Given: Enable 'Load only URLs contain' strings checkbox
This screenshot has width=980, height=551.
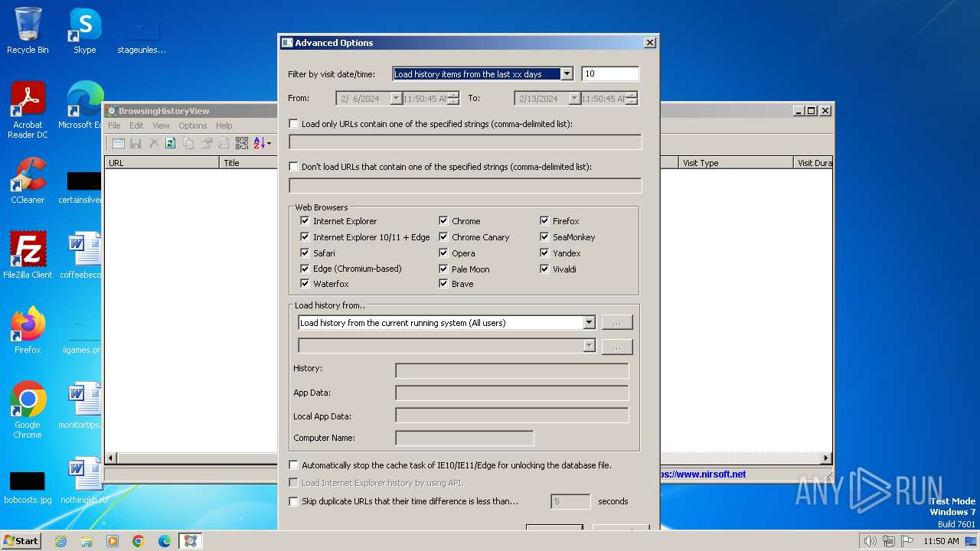Looking at the screenshot, I should [293, 123].
